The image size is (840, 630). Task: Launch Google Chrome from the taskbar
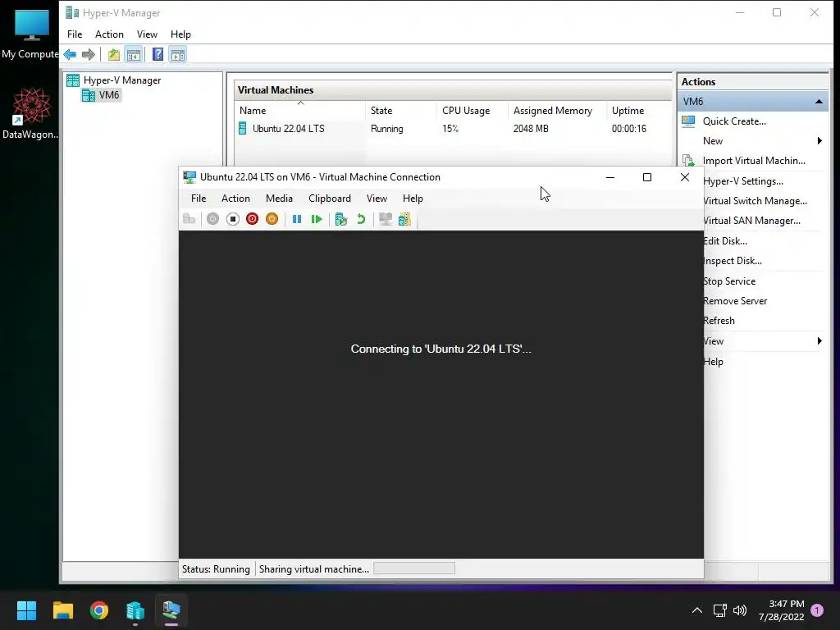[x=99, y=610]
